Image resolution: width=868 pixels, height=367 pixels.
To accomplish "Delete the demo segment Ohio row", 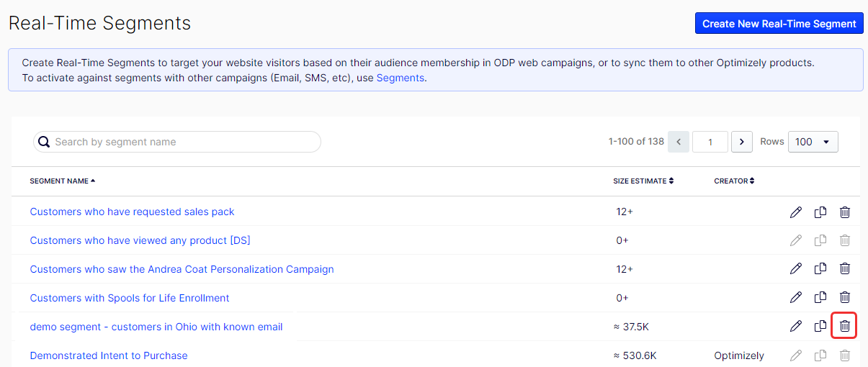I will click(x=845, y=326).
